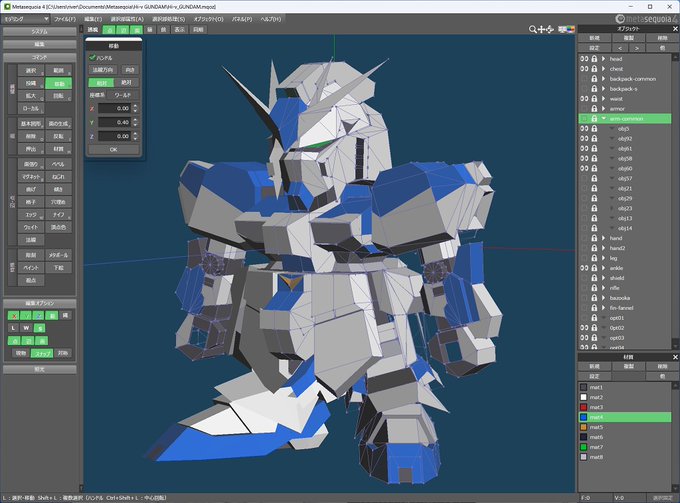
Task: Select the green mat7 material swatch
Action: (583, 447)
